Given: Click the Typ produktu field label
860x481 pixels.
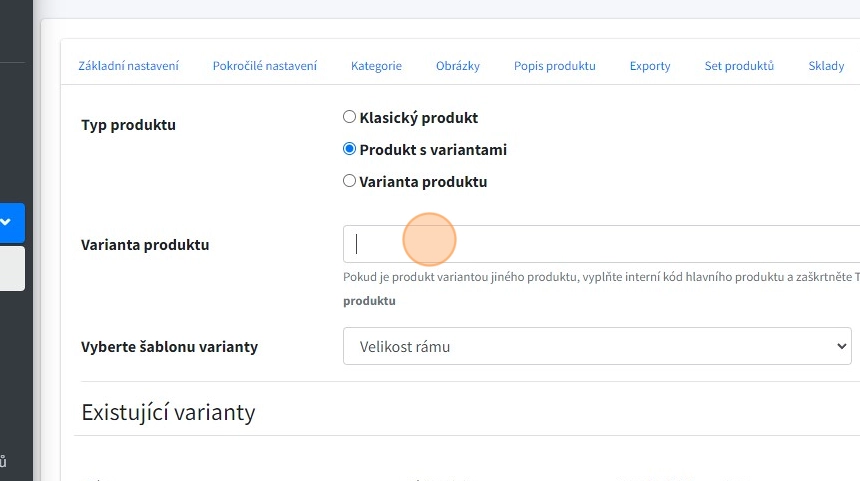Looking at the screenshot, I should tap(128, 125).
